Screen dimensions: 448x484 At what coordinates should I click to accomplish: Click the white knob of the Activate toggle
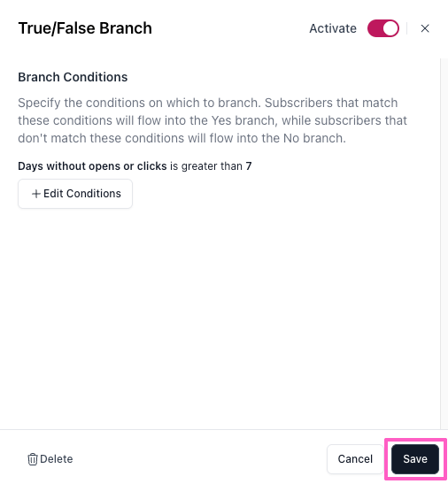pyautogui.click(x=390, y=28)
